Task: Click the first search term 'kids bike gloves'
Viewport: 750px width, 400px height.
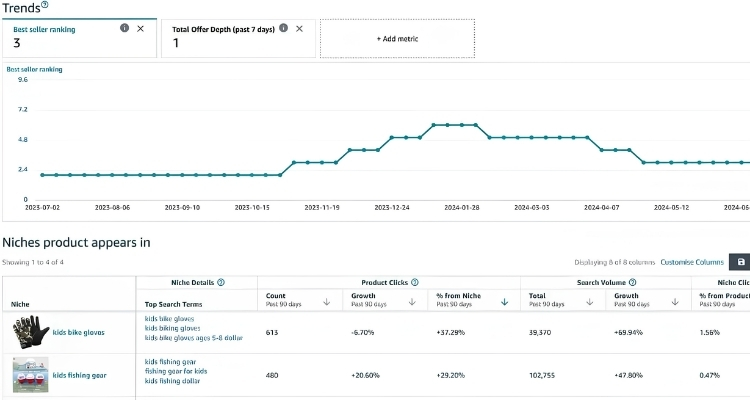Action: (169, 319)
